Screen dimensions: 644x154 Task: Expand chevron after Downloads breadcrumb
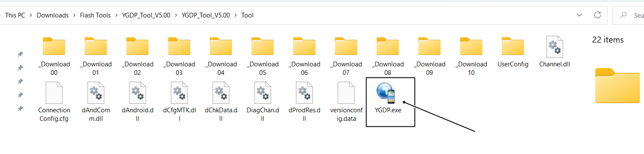pos(74,15)
